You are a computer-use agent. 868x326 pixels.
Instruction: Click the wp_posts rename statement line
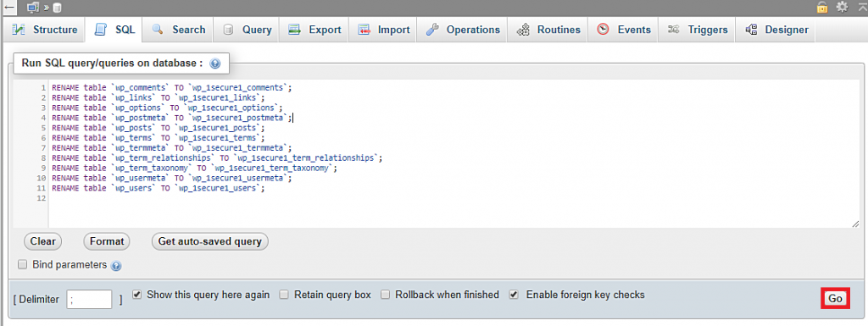click(x=159, y=128)
